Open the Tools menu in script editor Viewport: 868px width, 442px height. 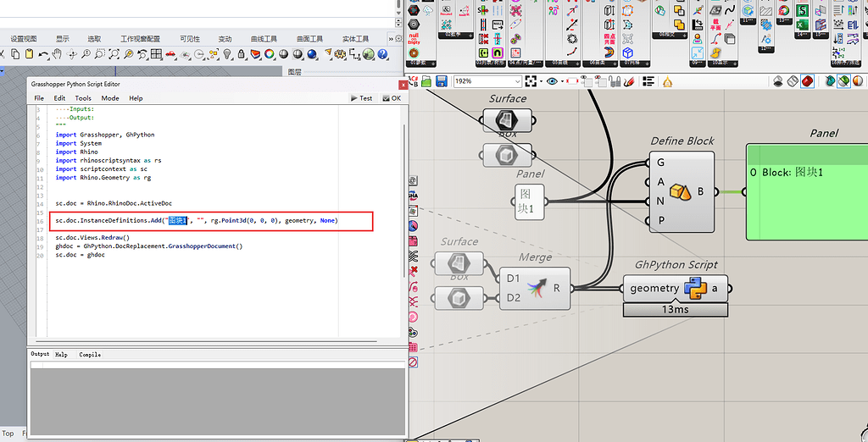[x=83, y=98]
